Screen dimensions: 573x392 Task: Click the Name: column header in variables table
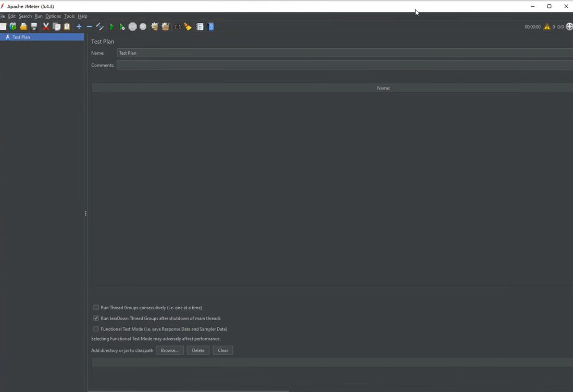tap(383, 88)
